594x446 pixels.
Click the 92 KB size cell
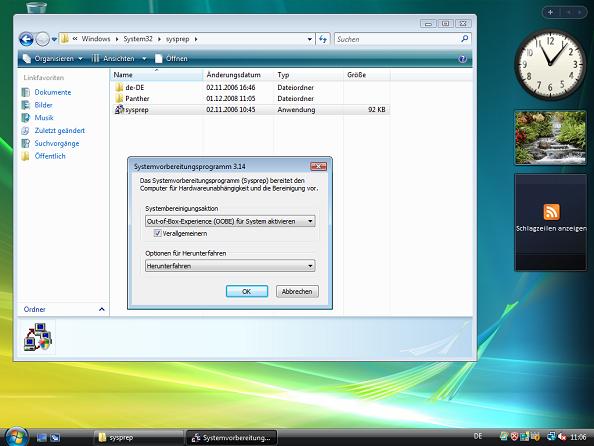pos(377,110)
